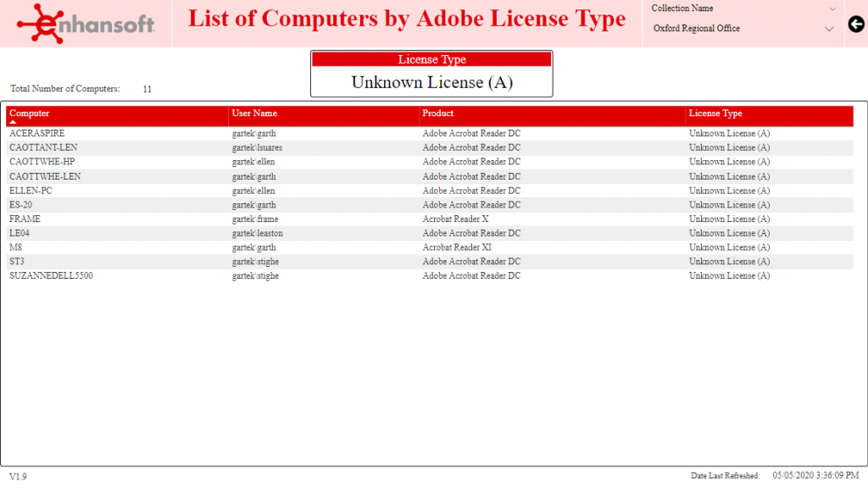Select the CAOTTANT-LEN computer cell
The height and width of the screenshot is (488, 868).
[43, 147]
